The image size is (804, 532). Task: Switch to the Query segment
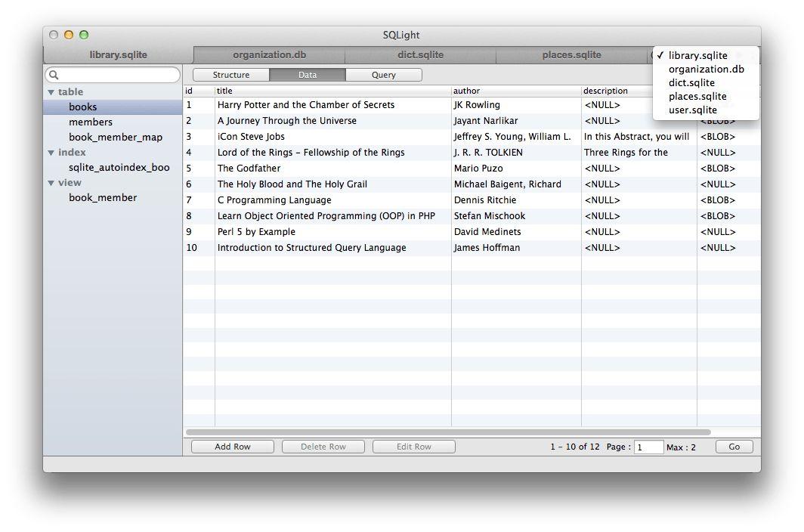tap(383, 75)
